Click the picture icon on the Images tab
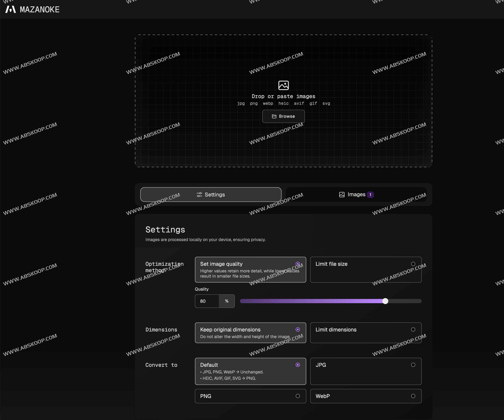 (342, 195)
